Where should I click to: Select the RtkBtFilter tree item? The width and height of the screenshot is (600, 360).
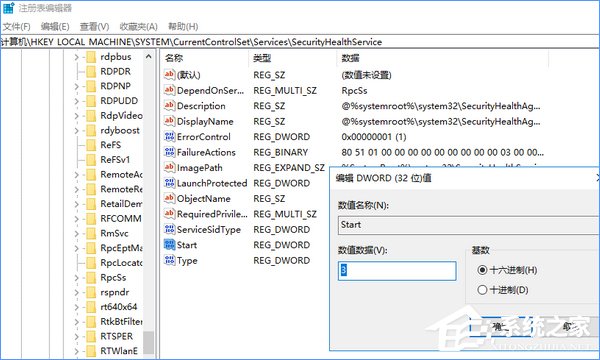click(121, 322)
